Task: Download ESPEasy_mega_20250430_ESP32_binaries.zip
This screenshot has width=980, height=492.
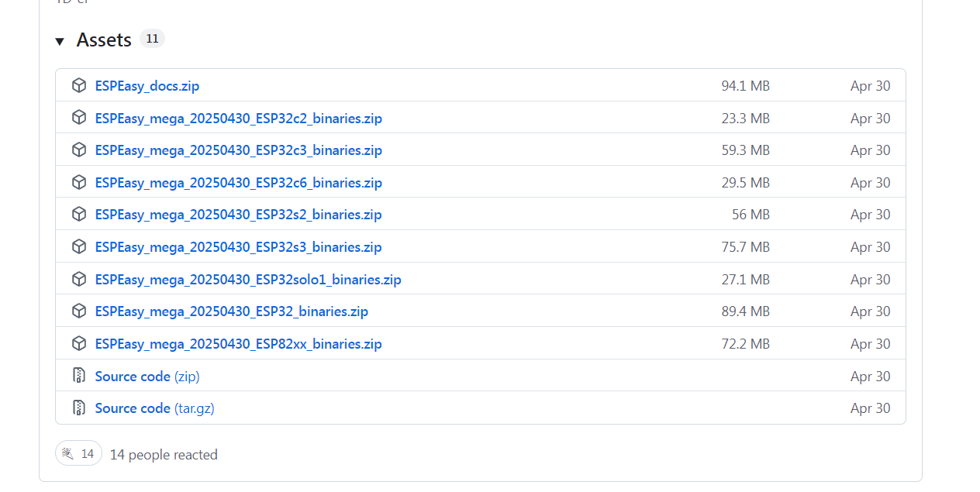Action: pos(231,311)
